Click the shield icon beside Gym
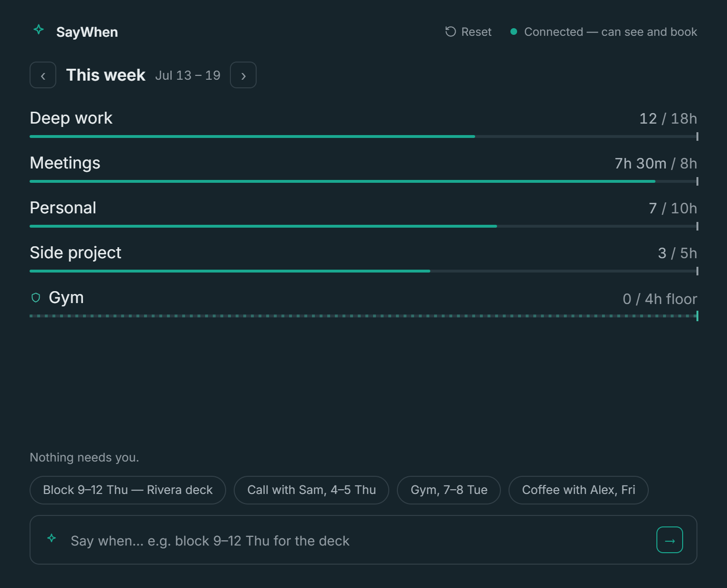The width and height of the screenshot is (727, 588). (36, 298)
